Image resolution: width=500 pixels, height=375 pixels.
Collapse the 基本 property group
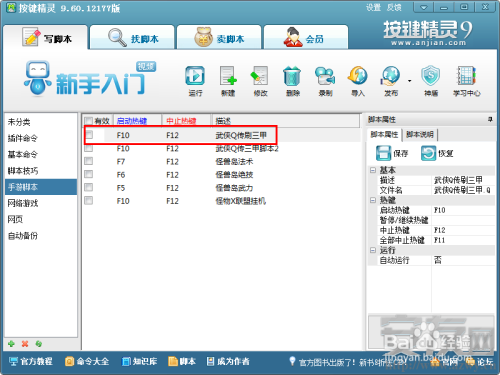[x=373, y=170]
